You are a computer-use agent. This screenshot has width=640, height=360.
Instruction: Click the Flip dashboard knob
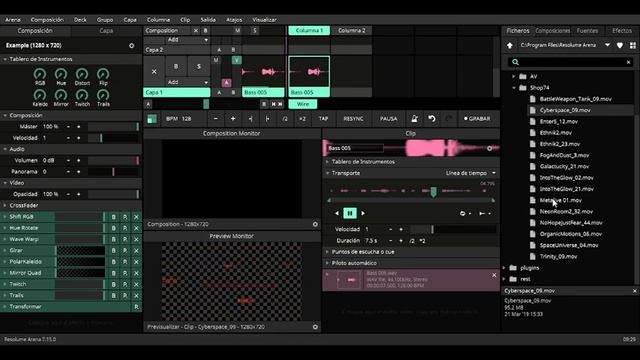[x=103, y=74]
